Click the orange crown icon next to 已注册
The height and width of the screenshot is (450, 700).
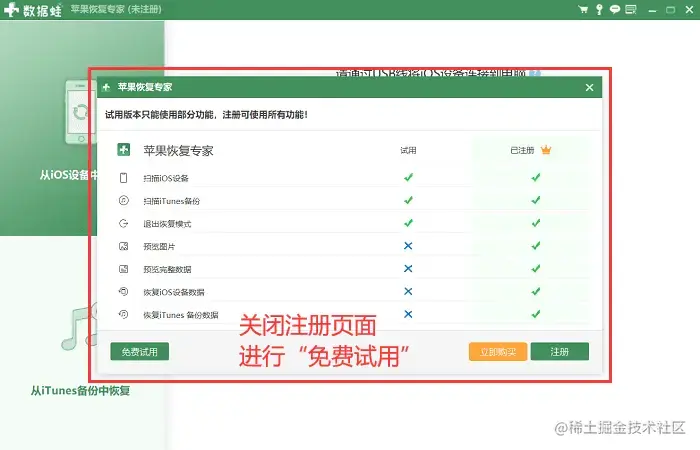coord(546,150)
